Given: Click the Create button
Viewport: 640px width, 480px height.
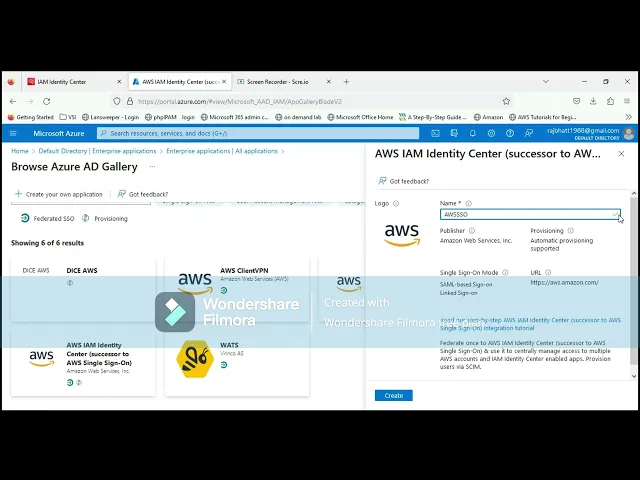Looking at the screenshot, I should pos(393,396).
